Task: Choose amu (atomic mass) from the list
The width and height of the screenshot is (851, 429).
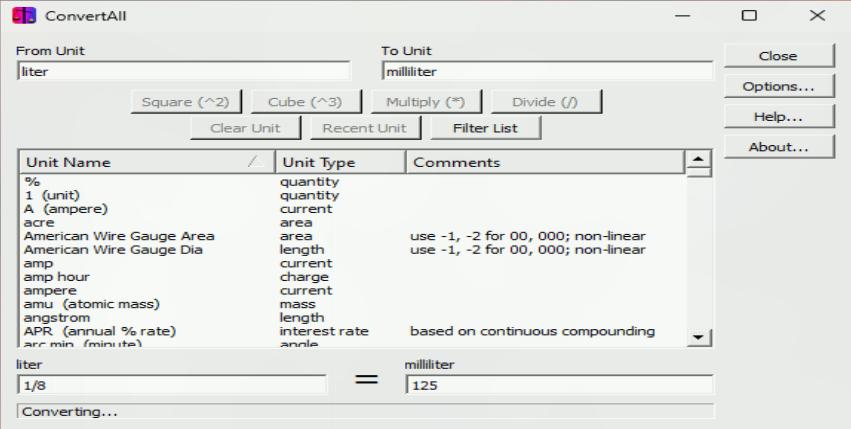Action: pos(91,303)
